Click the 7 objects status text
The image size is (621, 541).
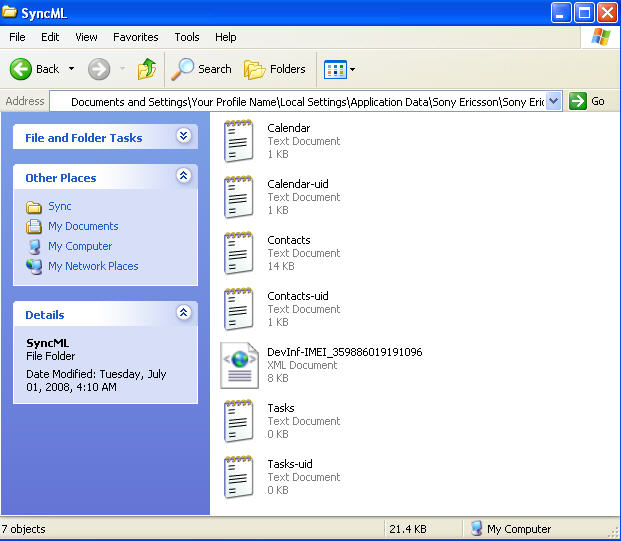[x=23, y=529]
